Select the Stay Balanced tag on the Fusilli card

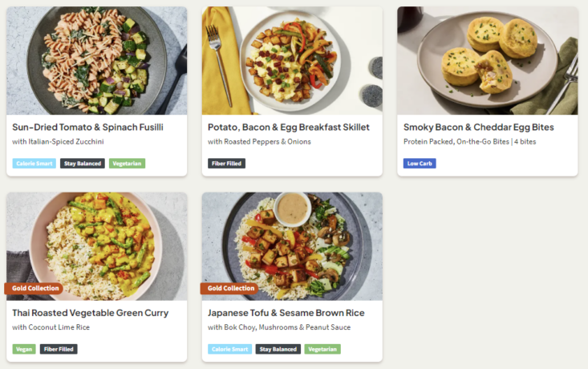tap(83, 164)
